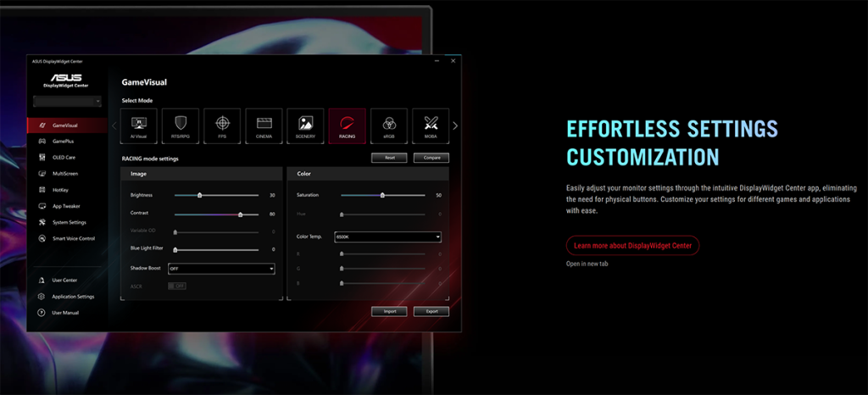Show previous modes with left arrow
This screenshot has height=395, width=868.
point(114,126)
